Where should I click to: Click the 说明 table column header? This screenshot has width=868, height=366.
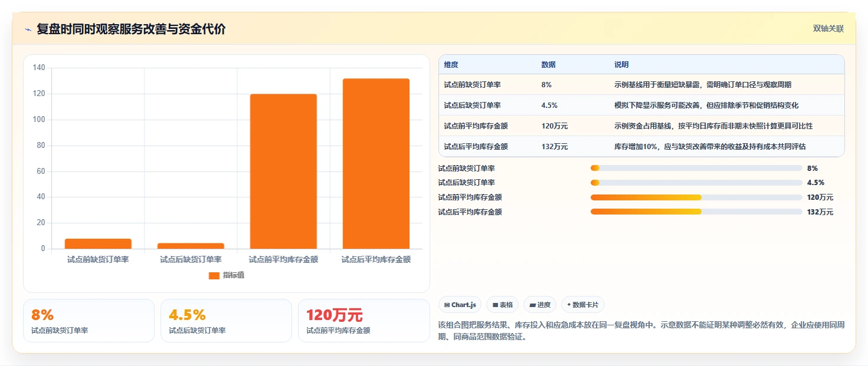coord(621,65)
